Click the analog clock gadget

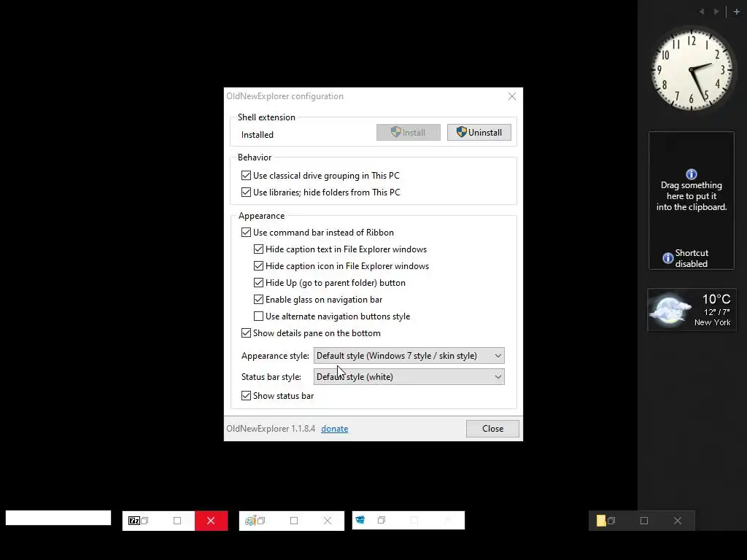692,70
